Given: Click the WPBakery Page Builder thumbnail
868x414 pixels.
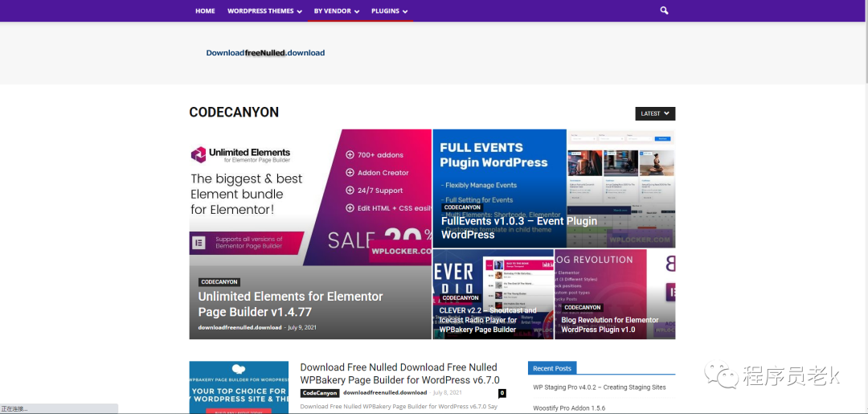Looking at the screenshot, I should coord(239,387).
